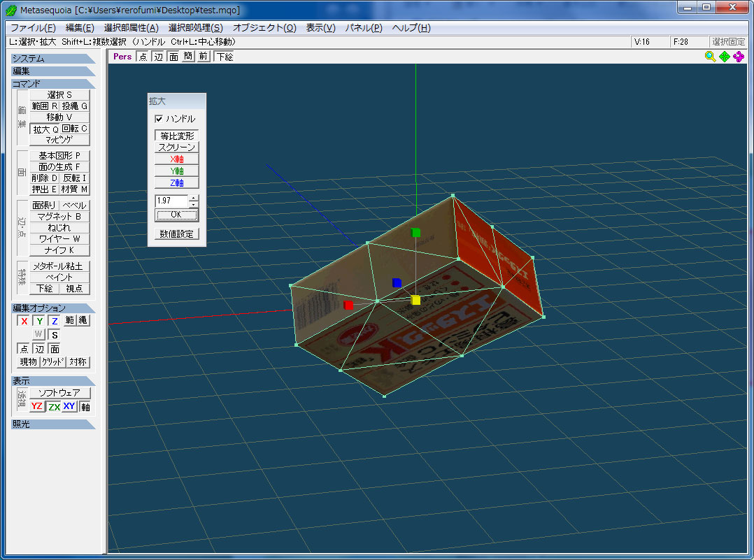Toggle the 現物 edit option
This screenshot has height=560, width=754.
click(x=29, y=362)
